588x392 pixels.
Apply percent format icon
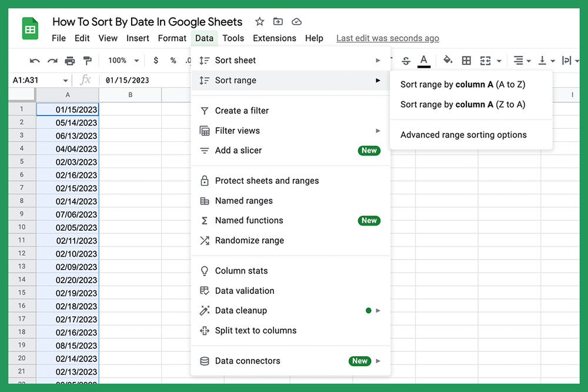click(173, 61)
